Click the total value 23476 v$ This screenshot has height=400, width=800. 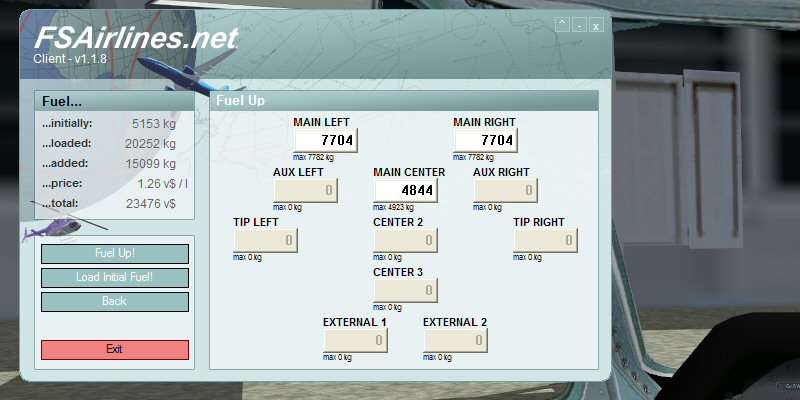coord(151,204)
